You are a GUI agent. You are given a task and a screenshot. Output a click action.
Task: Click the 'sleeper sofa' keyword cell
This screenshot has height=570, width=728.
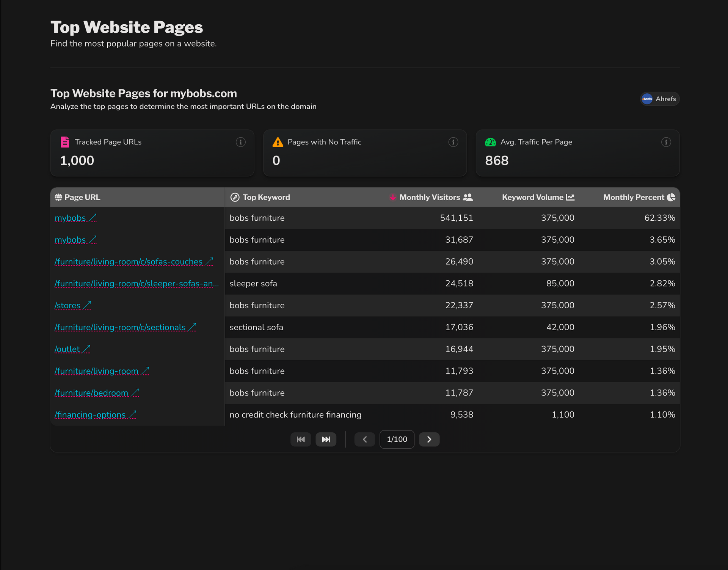coord(253,284)
